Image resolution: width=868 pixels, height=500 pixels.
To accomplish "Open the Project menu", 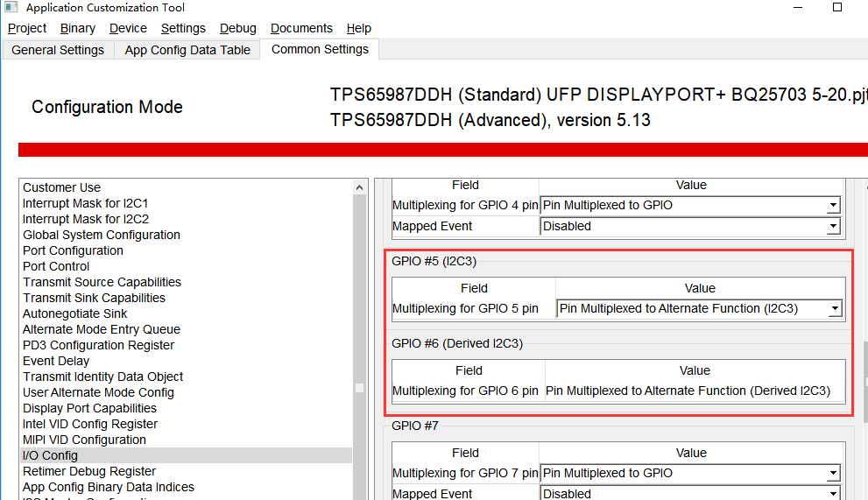I will coord(26,28).
